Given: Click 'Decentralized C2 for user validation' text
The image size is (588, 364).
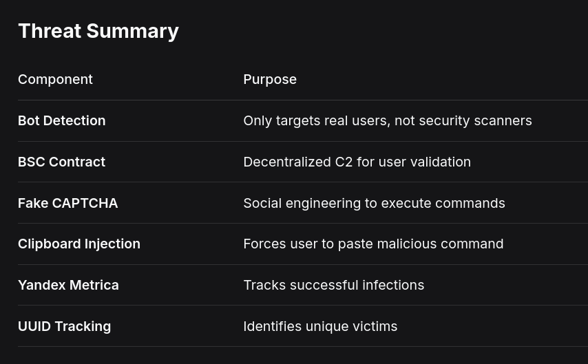Looking at the screenshot, I should click(x=357, y=162).
